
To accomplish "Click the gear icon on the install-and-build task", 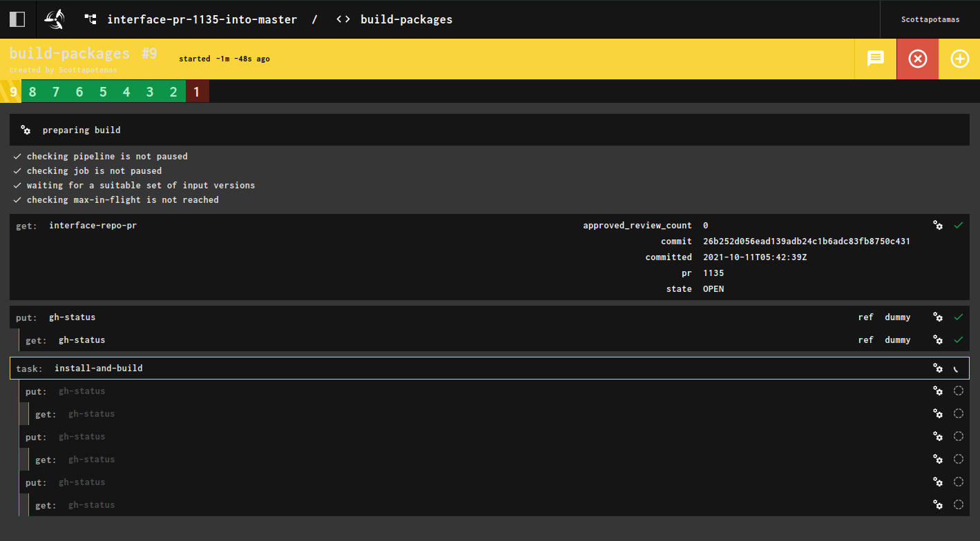I will [x=937, y=368].
